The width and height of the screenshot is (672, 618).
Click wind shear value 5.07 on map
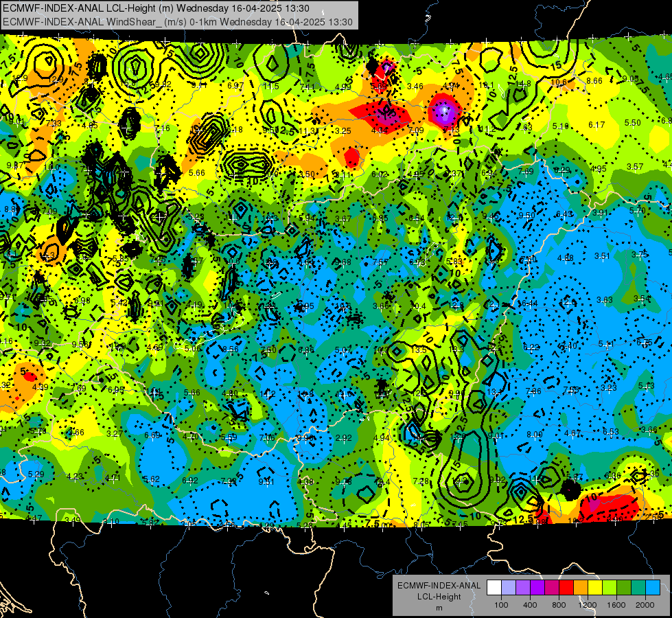(343, 350)
